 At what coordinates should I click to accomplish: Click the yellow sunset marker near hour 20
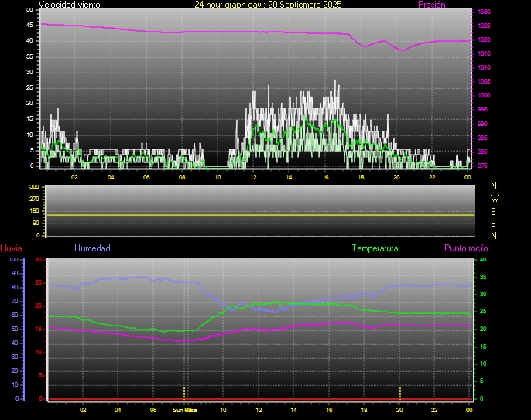(399, 390)
